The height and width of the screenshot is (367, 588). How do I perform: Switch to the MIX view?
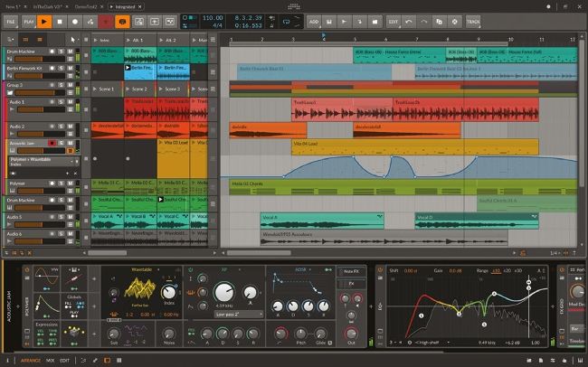click(50, 361)
